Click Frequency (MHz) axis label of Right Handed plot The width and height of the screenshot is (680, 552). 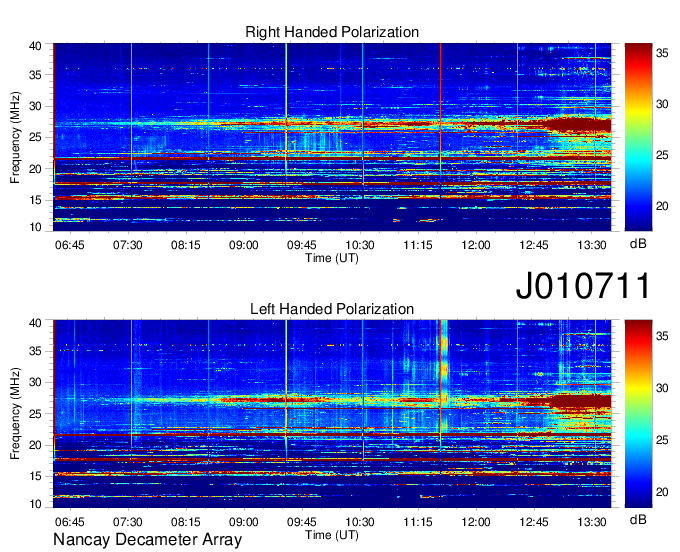click(15, 137)
